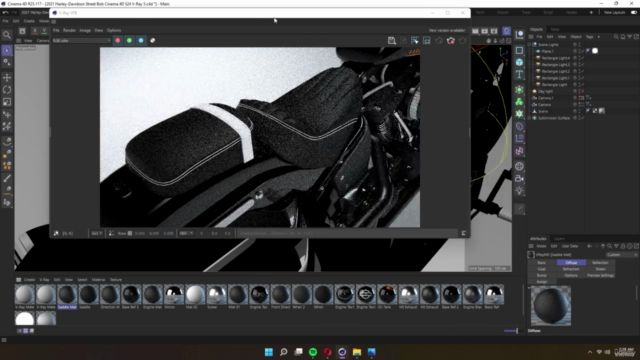
Task: Switch to alpha channel in VFB
Action: coord(153,40)
